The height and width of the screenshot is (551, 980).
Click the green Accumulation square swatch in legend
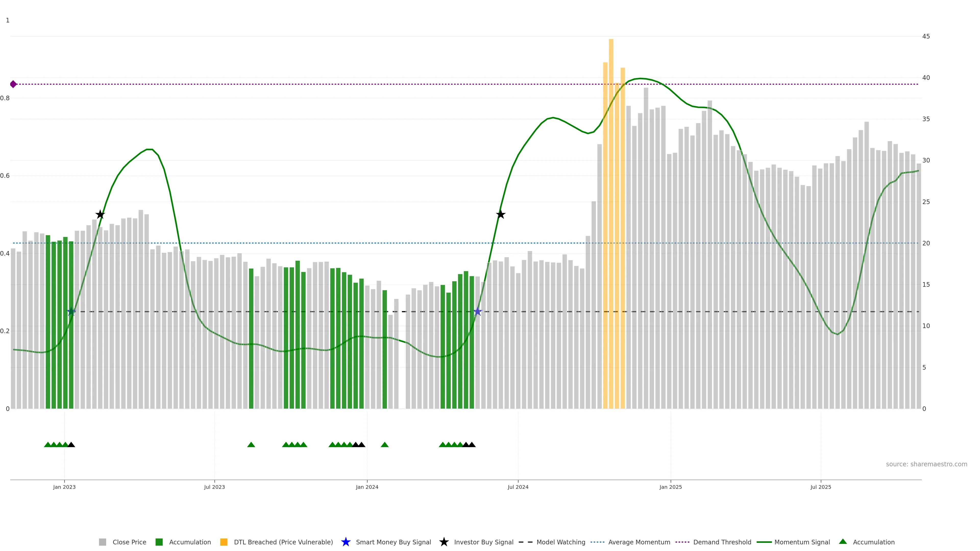point(159,542)
